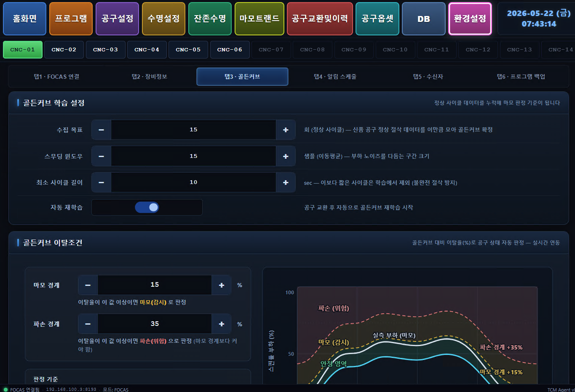Increase 최소 사이클 길이 with plus button
Image resolution: width=575 pixels, height=392 pixels.
[286, 182]
